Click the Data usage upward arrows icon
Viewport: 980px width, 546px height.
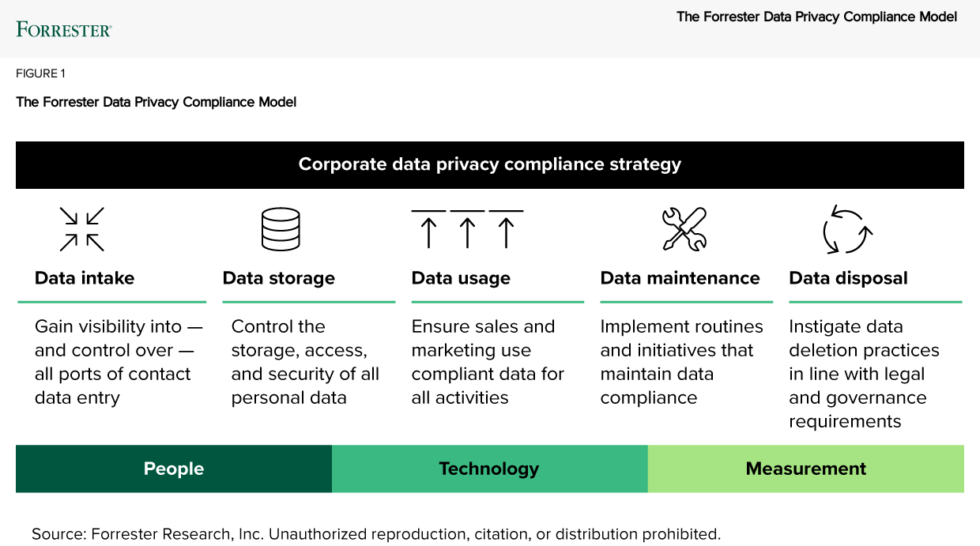[x=467, y=229]
